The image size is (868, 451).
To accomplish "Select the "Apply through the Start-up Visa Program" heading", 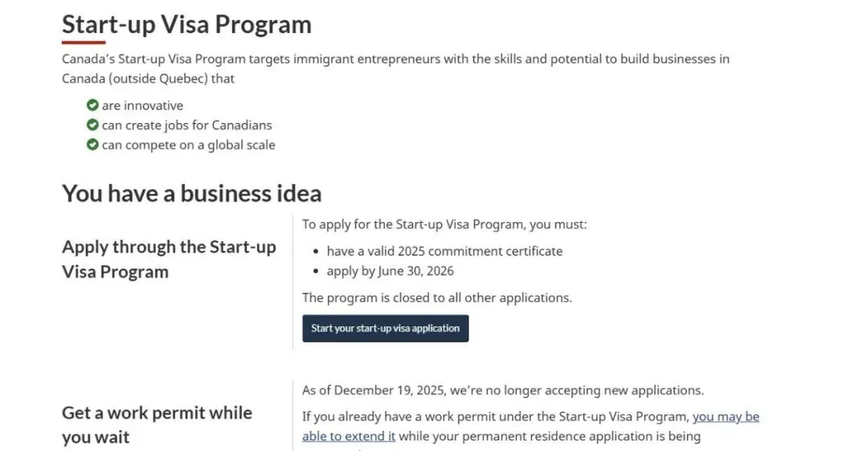I will tap(169, 259).
